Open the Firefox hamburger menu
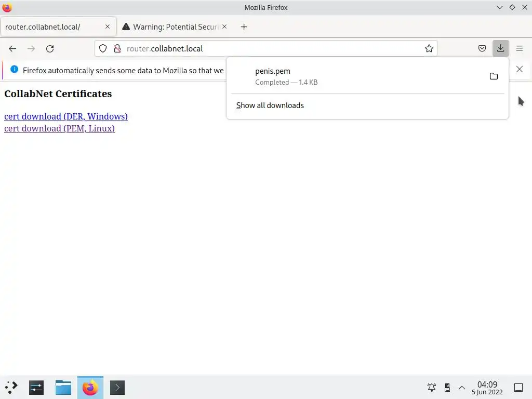532x399 pixels. pyautogui.click(x=520, y=48)
